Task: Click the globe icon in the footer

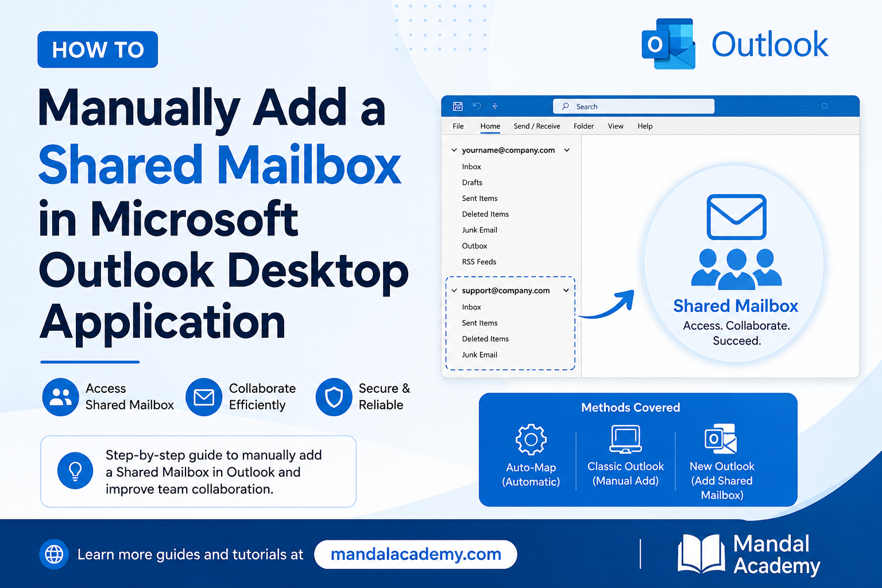Action: tap(54, 554)
